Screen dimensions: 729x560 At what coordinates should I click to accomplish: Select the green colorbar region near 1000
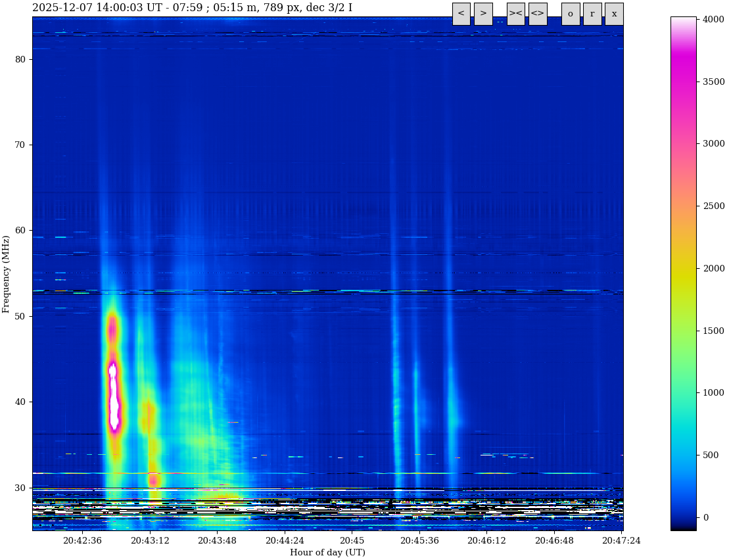[x=683, y=392]
